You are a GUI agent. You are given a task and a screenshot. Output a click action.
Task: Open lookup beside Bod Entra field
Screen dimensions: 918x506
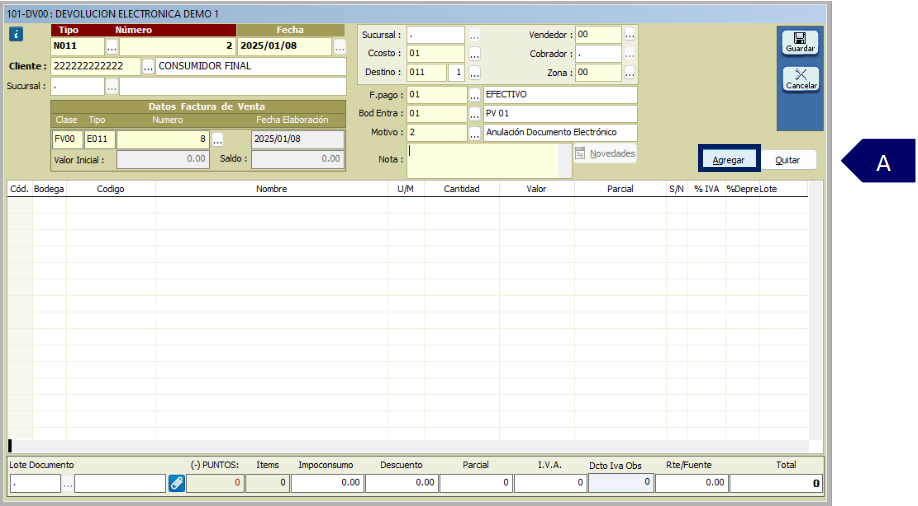point(474,114)
